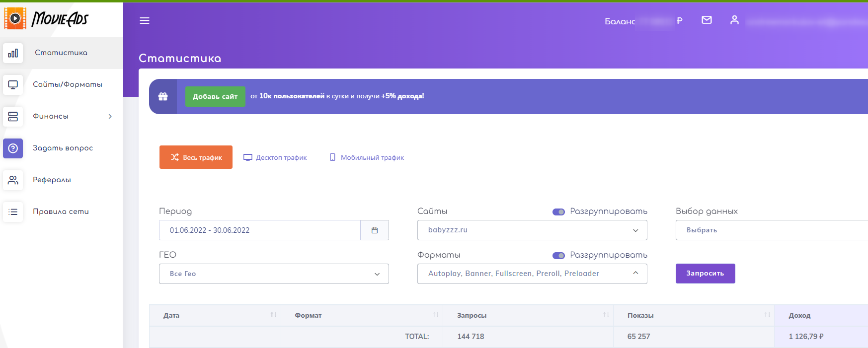868x348 pixels.
Task: Open Рефералы in sidebar
Action: pos(52,180)
